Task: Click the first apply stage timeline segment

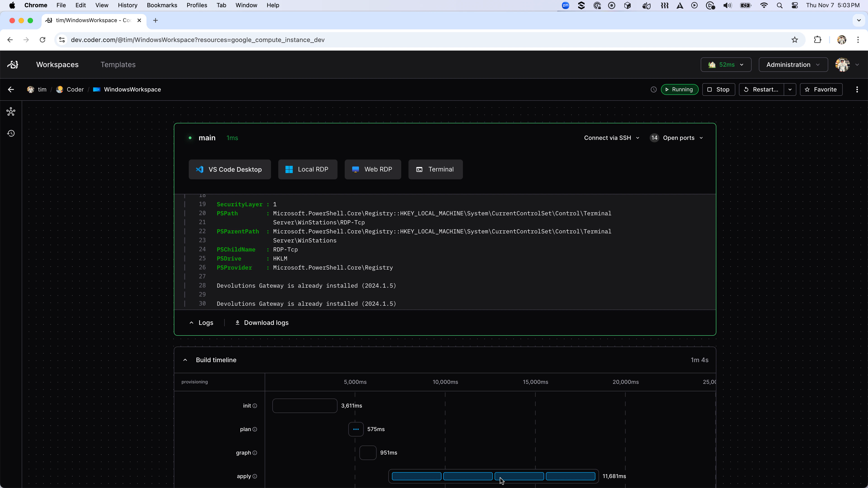Action: coord(416,476)
